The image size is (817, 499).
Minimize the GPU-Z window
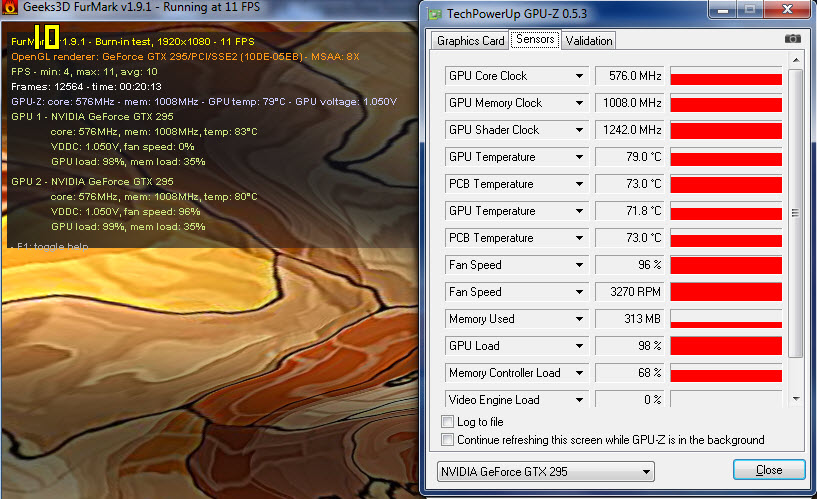(x=723, y=9)
